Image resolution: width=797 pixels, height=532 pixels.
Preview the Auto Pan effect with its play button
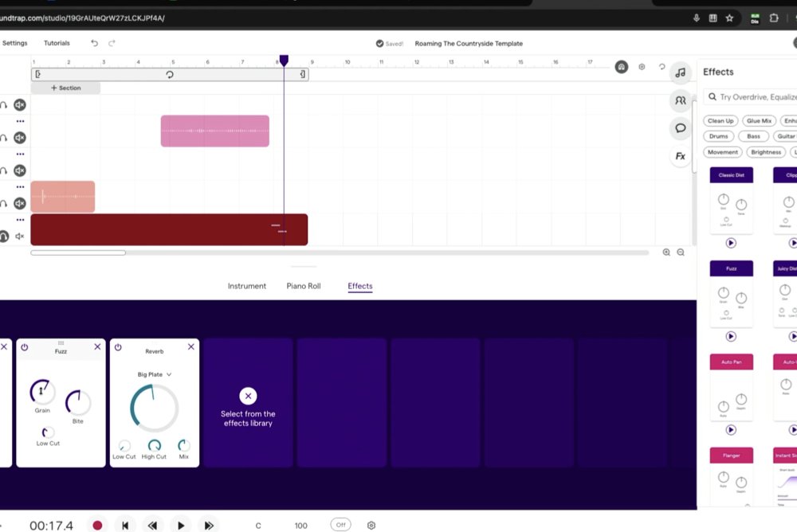pyautogui.click(x=731, y=430)
